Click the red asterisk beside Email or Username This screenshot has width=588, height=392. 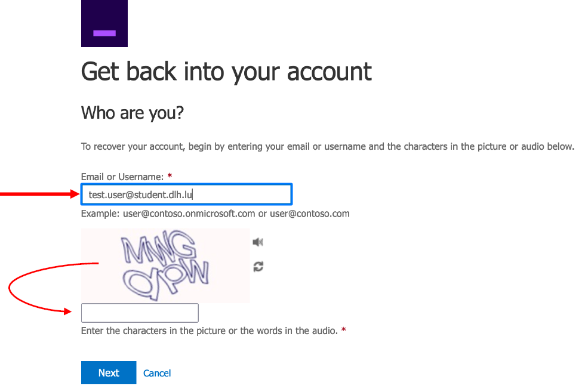pos(170,177)
